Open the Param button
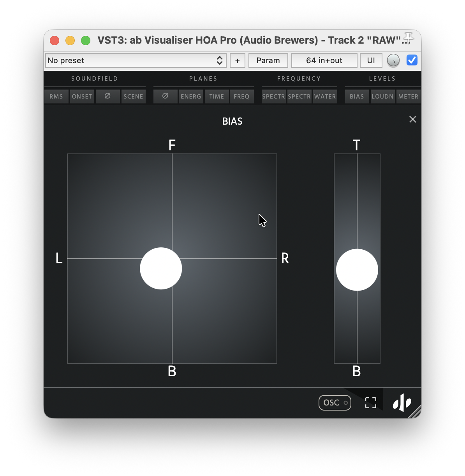The image size is (465, 476). click(268, 60)
